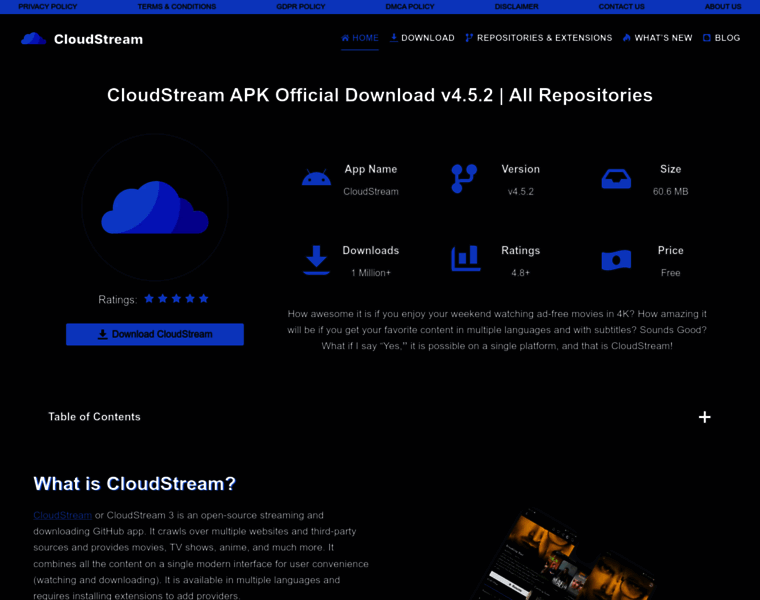Viewport: 760px width, 600px height.
Task: Open the What's New menu item
Action: pyautogui.click(x=657, y=38)
